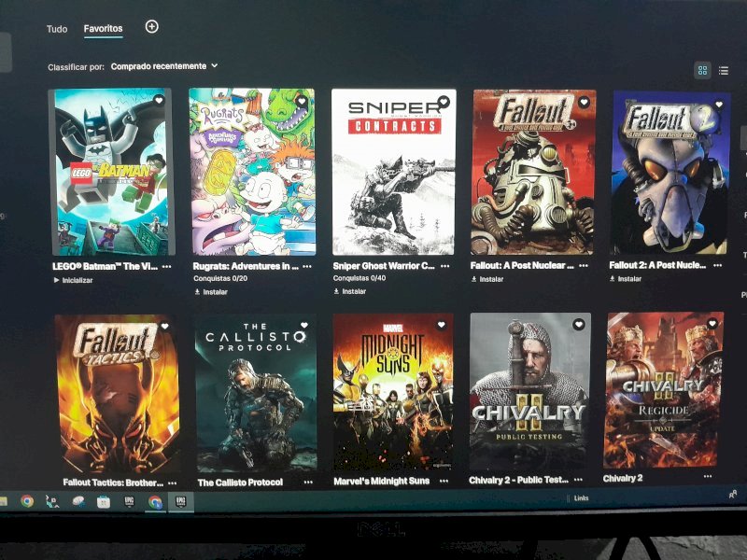Click Instalar under Fallout 2

coord(625,278)
